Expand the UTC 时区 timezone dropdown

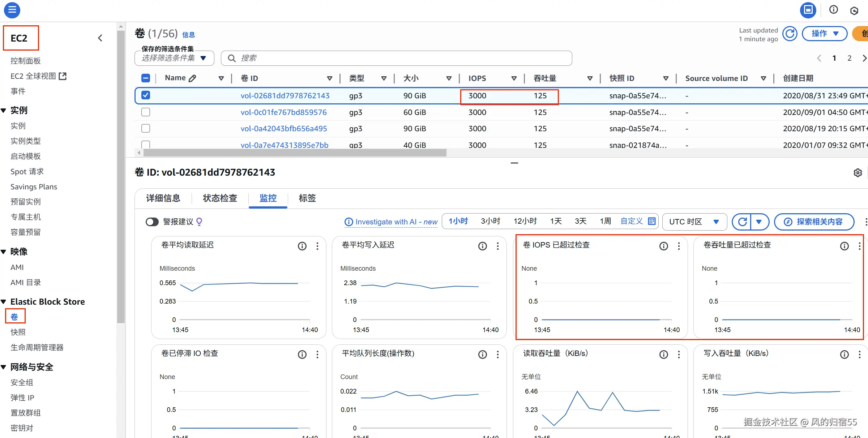click(x=694, y=222)
